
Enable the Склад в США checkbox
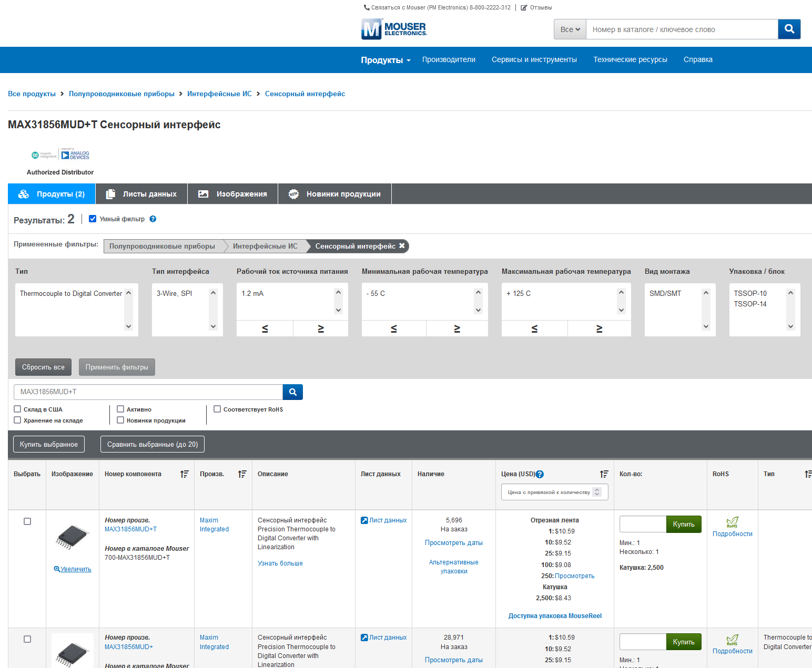tap(17, 409)
